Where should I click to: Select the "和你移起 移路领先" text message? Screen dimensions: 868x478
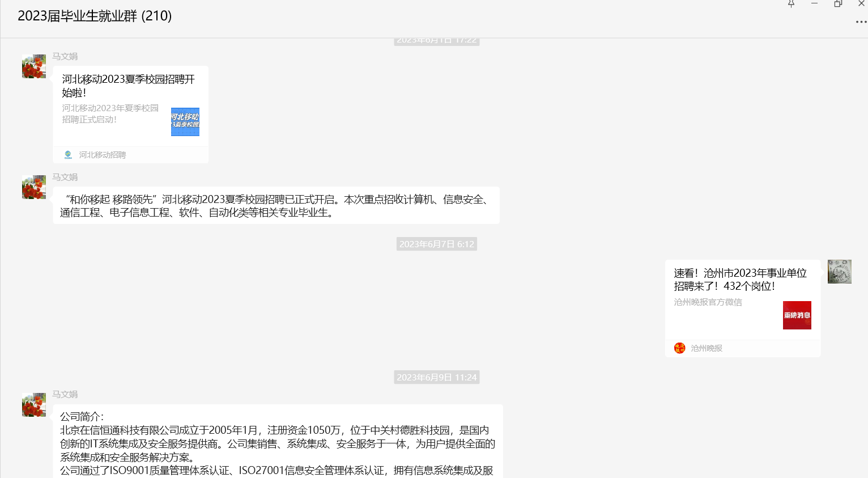276,206
